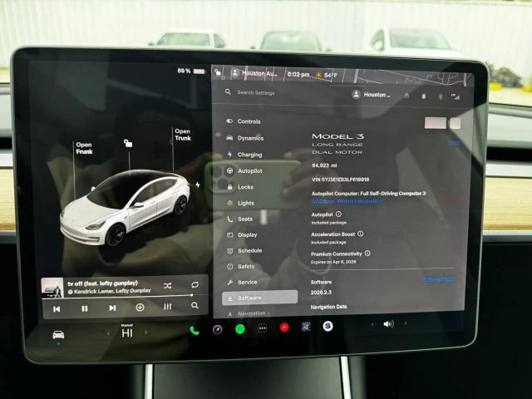Screen dimensions: 532x399
Task: Select Display in the settings list
Action: [x=242, y=234]
